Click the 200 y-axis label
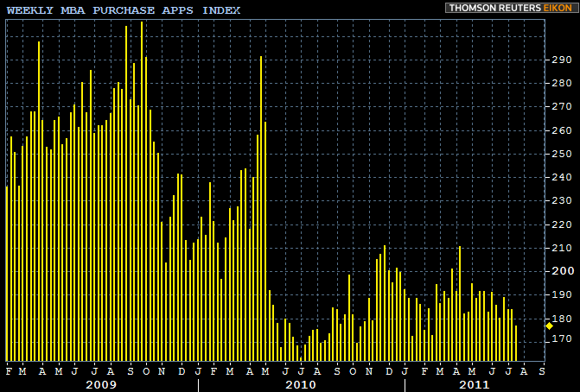 pos(561,271)
